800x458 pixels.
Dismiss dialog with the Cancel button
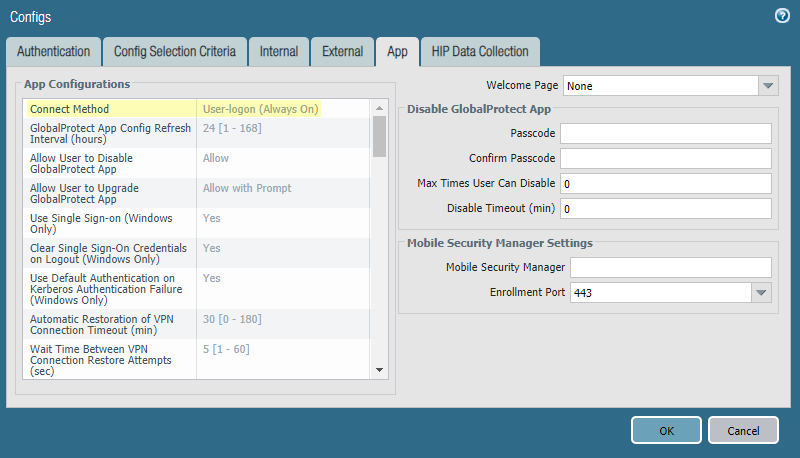(743, 430)
